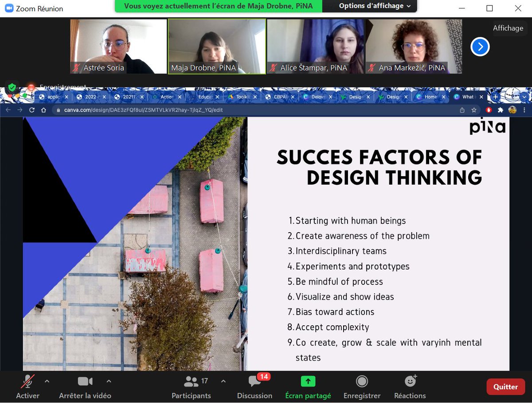Select Maja Drobne video thumbnail
Viewport: 532px width, 403px height.
(x=217, y=46)
